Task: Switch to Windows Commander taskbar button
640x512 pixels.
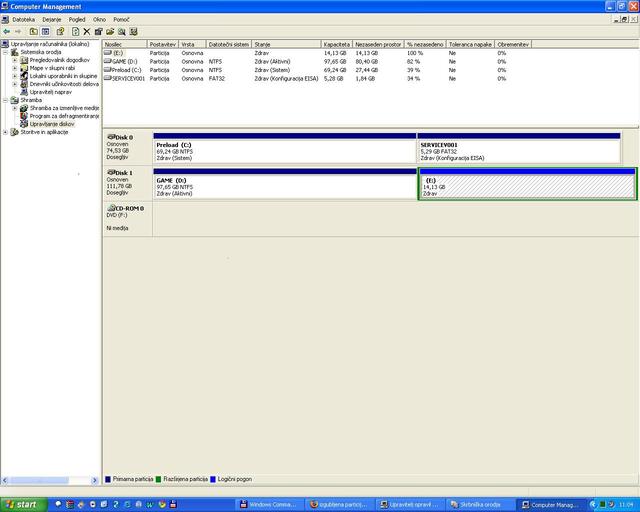Action: (x=269, y=505)
